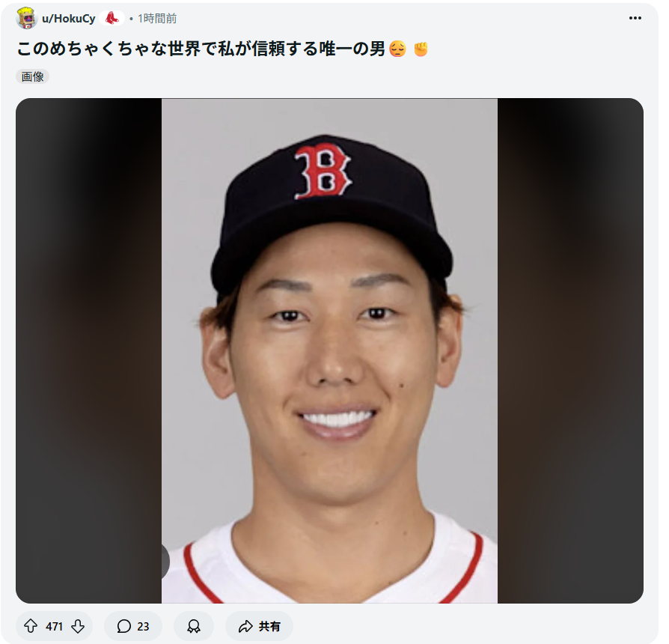Open the baseball cap portrait image

click(329, 350)
